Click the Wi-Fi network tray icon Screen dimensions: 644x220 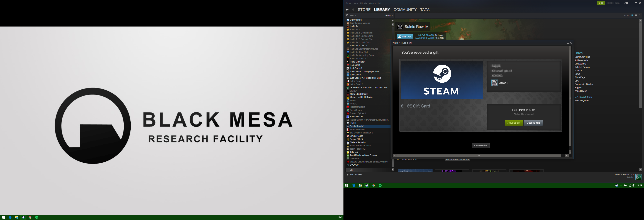pyautogui.click(x=630, y=185)
